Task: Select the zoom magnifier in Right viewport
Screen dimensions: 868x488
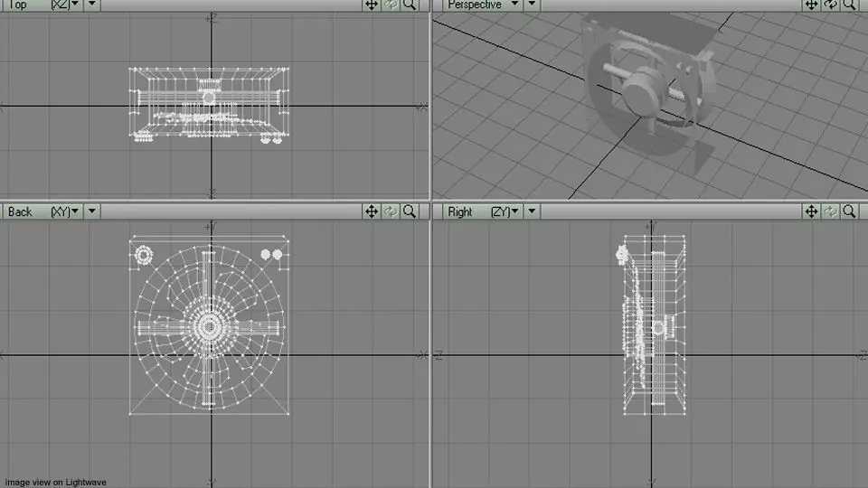Action: (849, 211)
